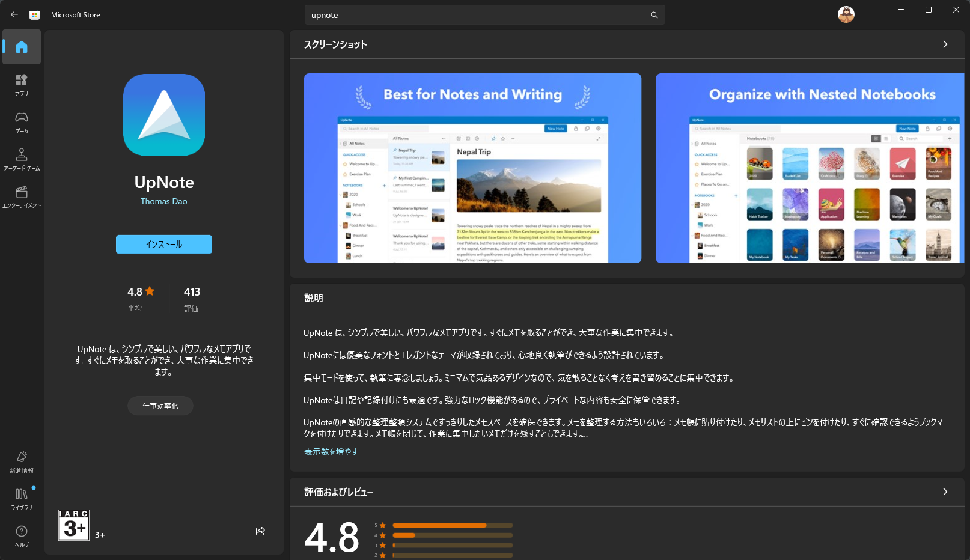The height and width of the screenshot is (560, 970).
Task: Click the 評価およびレビュー heading
Action: (x=339, y=492)
